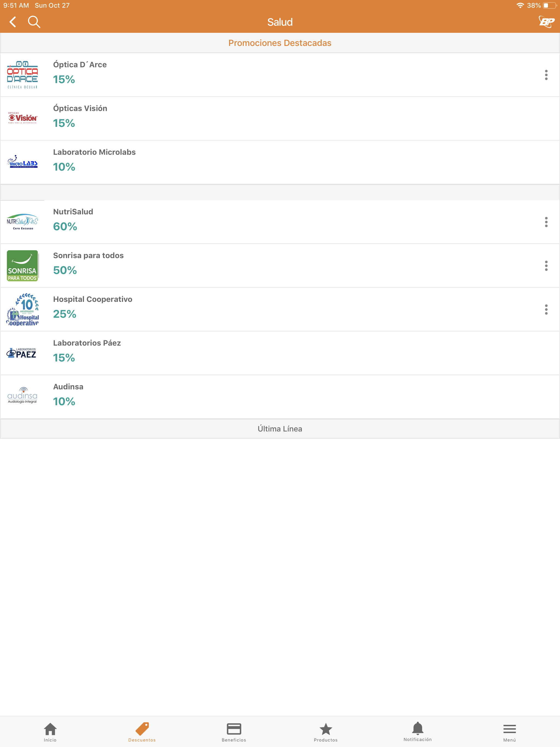Tap the BP logo icon
Viewport: 560px width, 747px height.
click(x=546, y=22)
